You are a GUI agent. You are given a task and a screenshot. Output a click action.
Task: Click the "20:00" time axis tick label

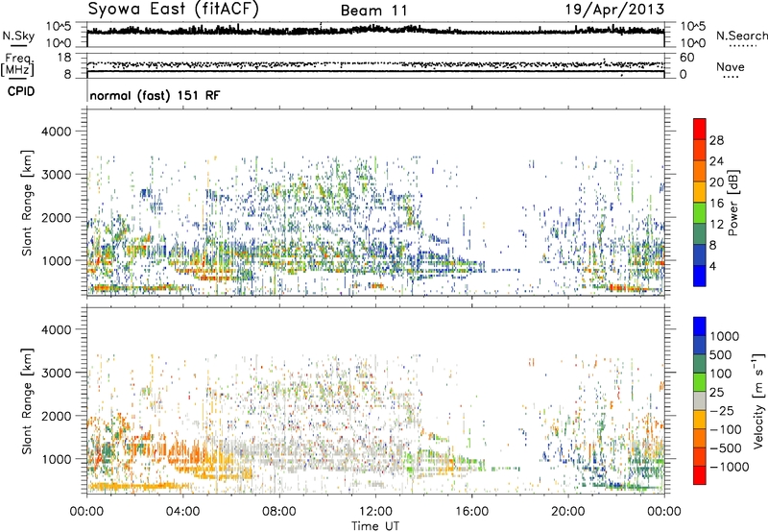click(568, 512)
